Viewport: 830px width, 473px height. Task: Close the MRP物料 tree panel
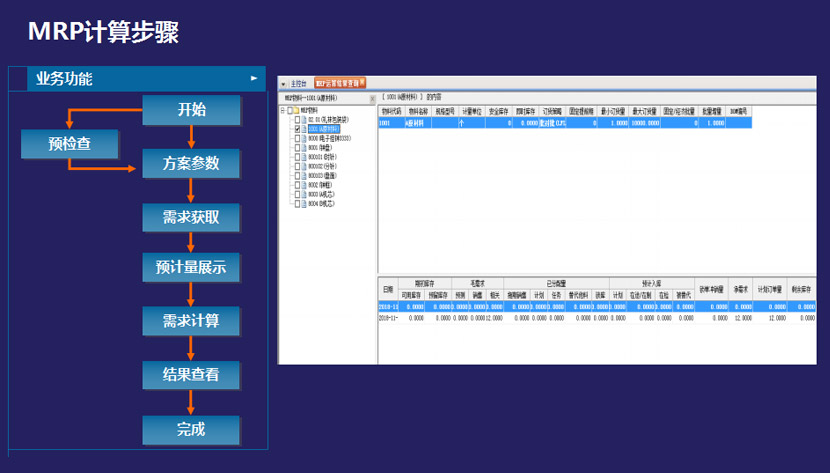point(372,98)
